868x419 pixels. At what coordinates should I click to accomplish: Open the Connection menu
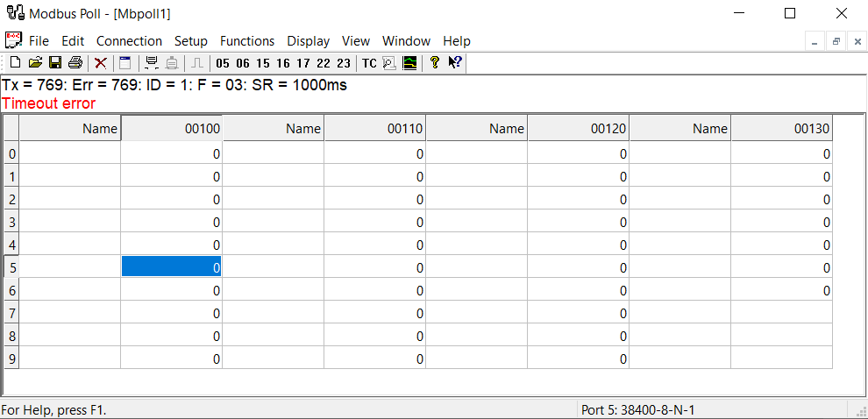129,41
